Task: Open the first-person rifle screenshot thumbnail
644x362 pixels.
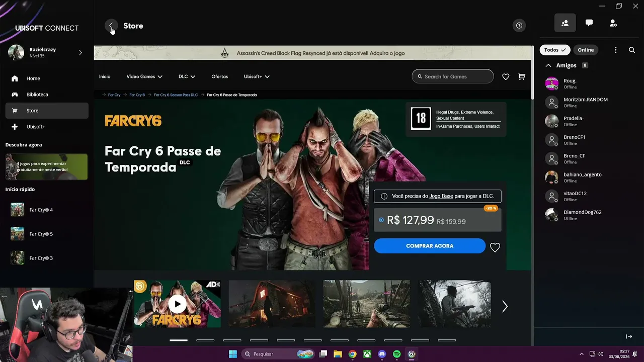Action: coord(367,304)
